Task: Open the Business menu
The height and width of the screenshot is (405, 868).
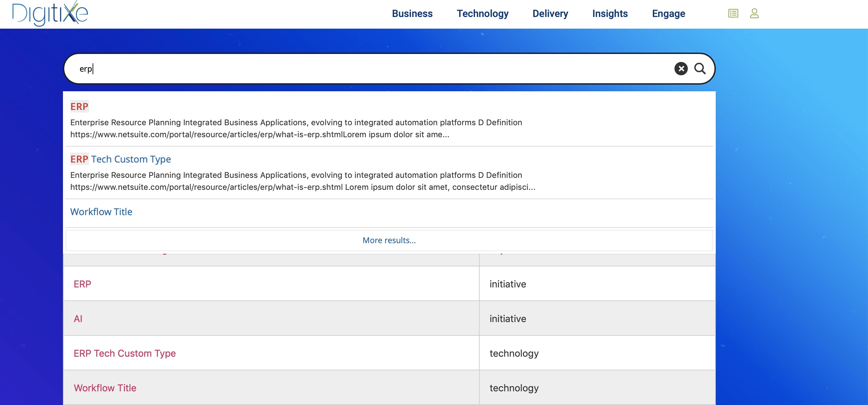Action: pyautogui.click(x=412, y=13)
